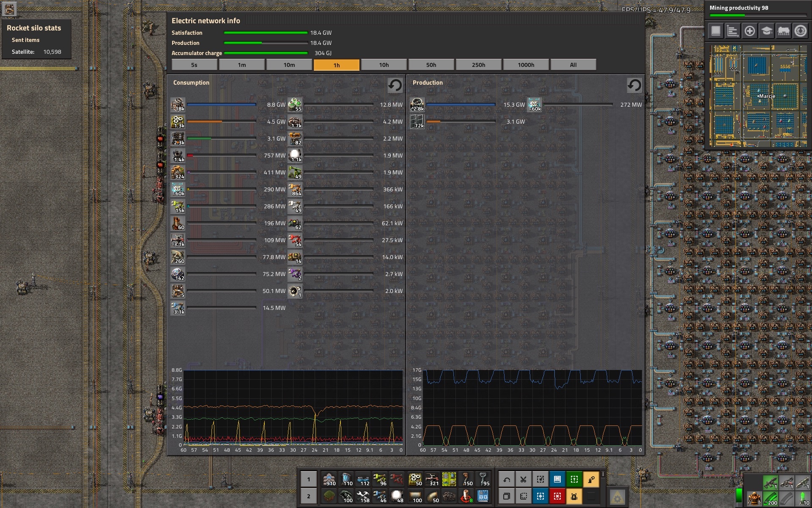Pick the landfill item in quickbar row 2
This screenshot has height=508, width=812.
329,496
